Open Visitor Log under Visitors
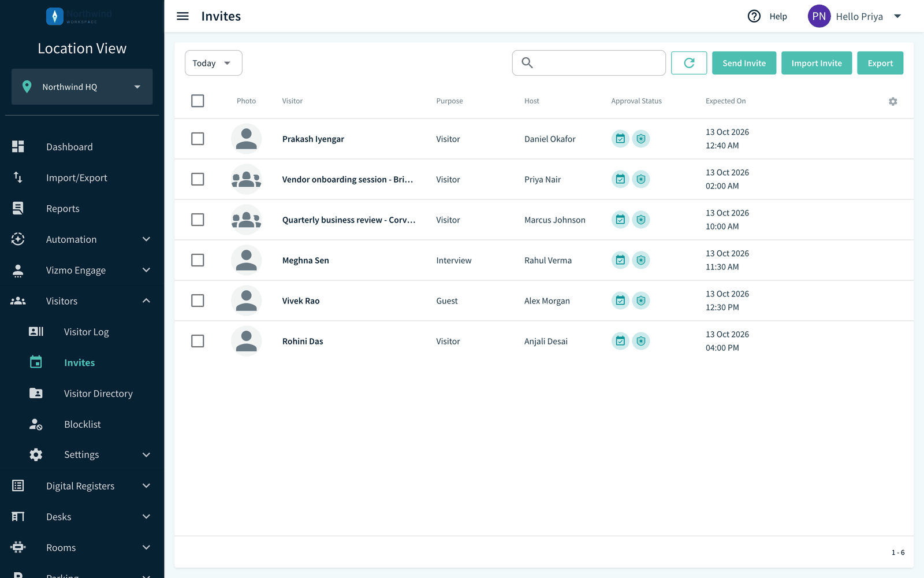This screenshot has width=924, height=578. (82, 331)
